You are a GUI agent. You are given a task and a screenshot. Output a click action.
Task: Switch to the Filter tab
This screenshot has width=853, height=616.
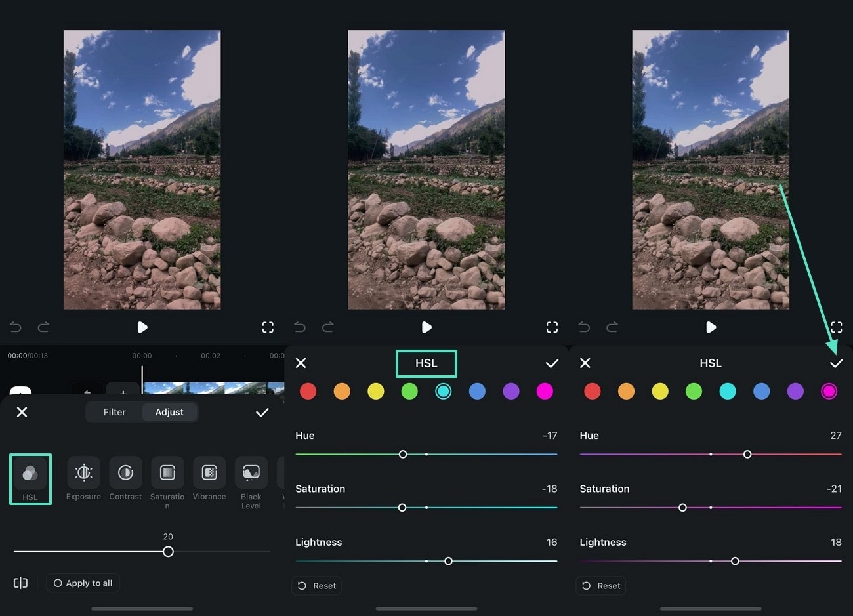114,412
